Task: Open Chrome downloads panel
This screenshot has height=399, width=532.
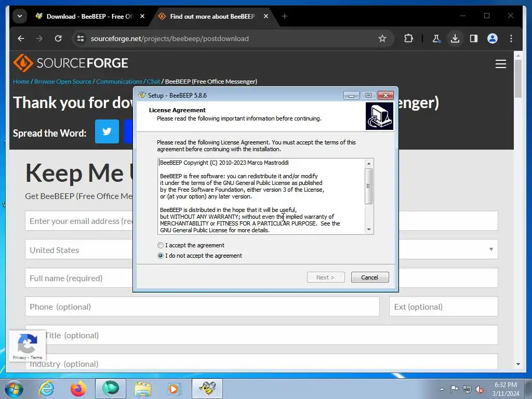Action: (455, 38)
